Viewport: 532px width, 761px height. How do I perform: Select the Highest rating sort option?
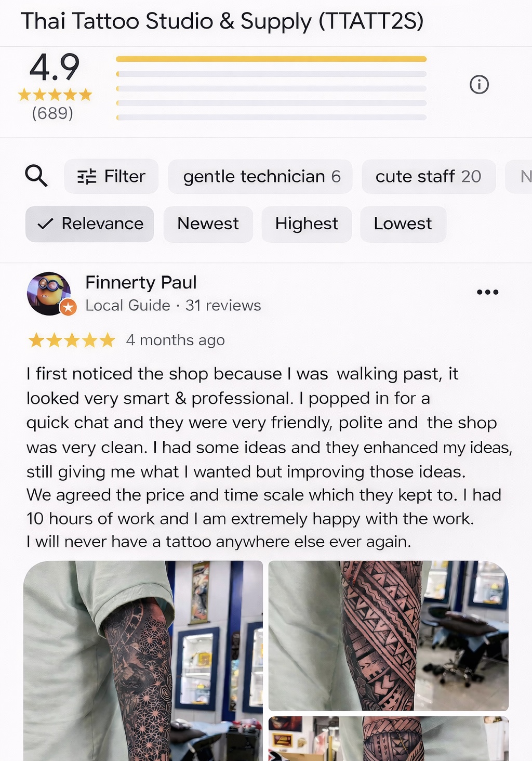tap(307, 224)
